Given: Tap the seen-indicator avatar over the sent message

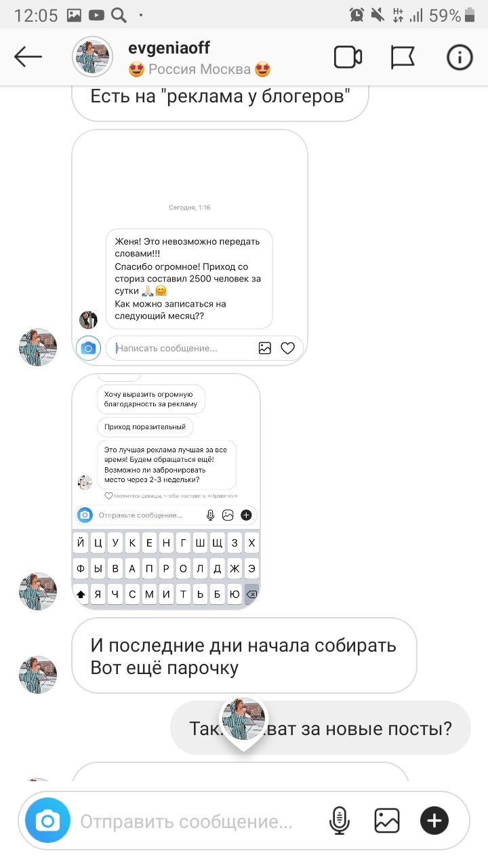Looking at the screenshot, I should (x=243, y=722).
